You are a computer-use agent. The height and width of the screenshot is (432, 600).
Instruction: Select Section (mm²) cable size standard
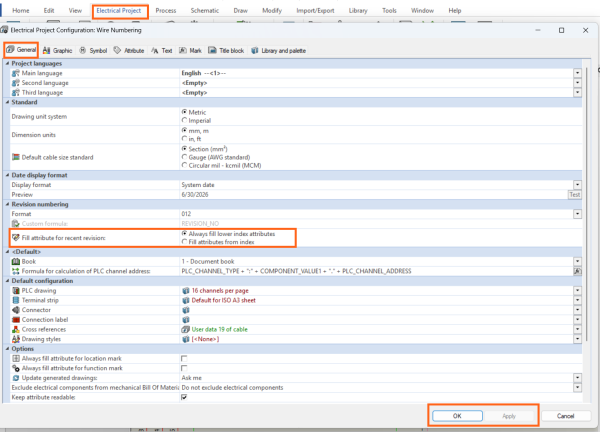click(x=184, y=148)
